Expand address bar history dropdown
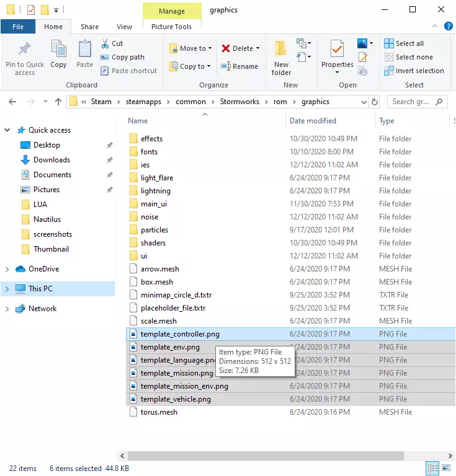 click(x=364, y=102)
